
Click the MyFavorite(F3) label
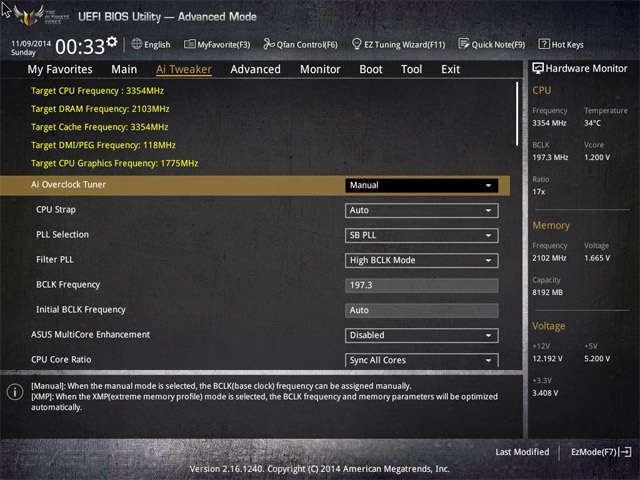click(x=224, y=44)
